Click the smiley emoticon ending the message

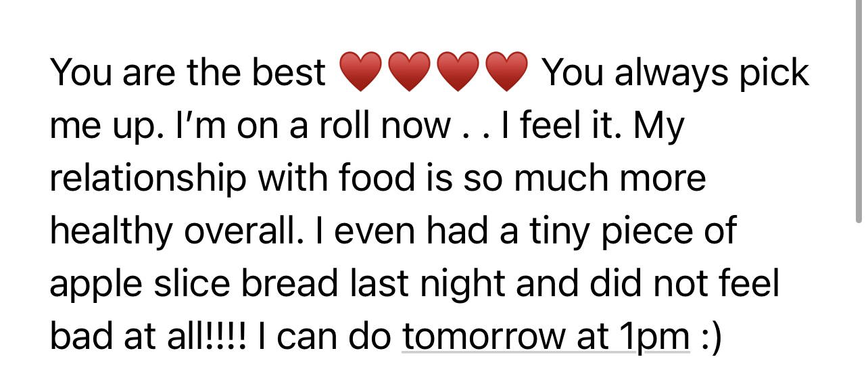click(x=710, y=336)
